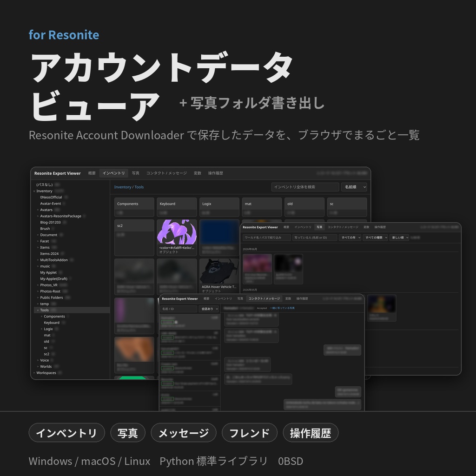
Task: Open the sc folder card
Action: pyautogui.click(x=347, y=207)
